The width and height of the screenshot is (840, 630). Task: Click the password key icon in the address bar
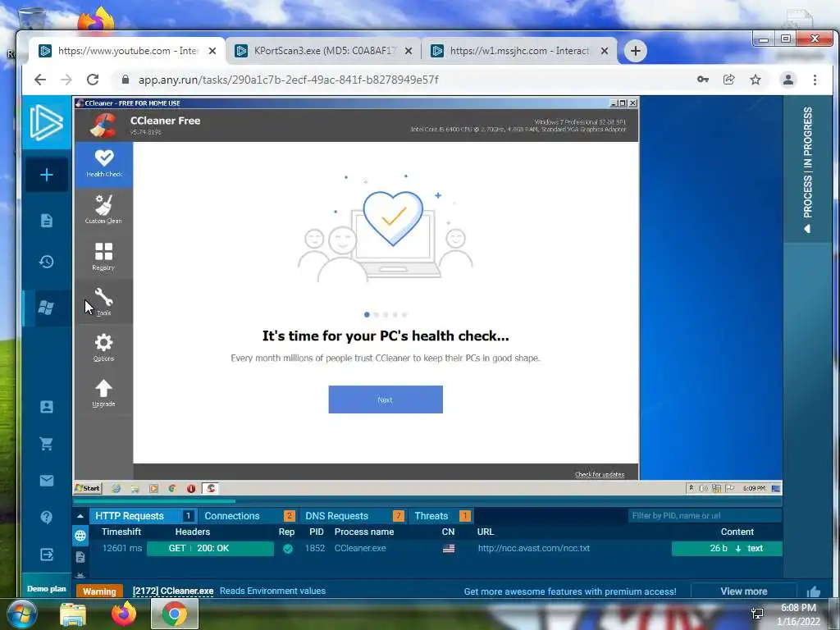coord(703,80)
